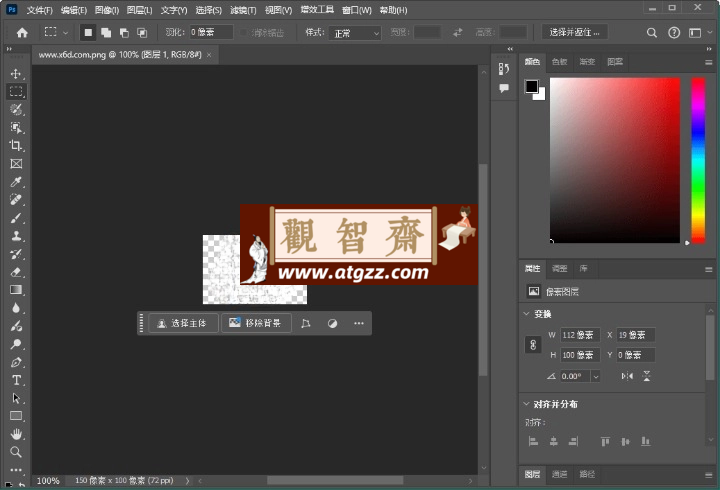This screenshot has width=720, height=490.
Task: Go to the Home screen icon
Action: [22, 33]
